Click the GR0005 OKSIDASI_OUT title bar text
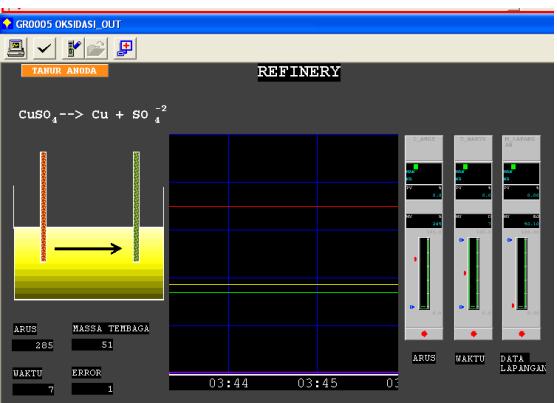Image resolution: width=557 pixels, height=403 pixels. coord(68,24)
